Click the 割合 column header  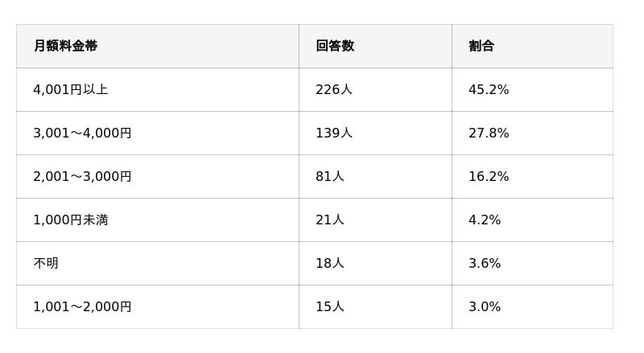tap(481, 46)
